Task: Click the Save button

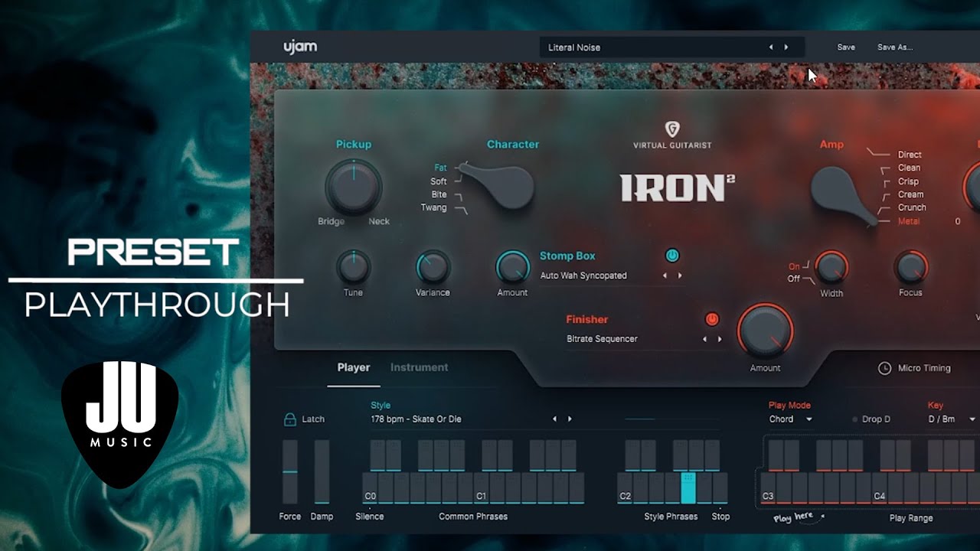Action: 846,47
